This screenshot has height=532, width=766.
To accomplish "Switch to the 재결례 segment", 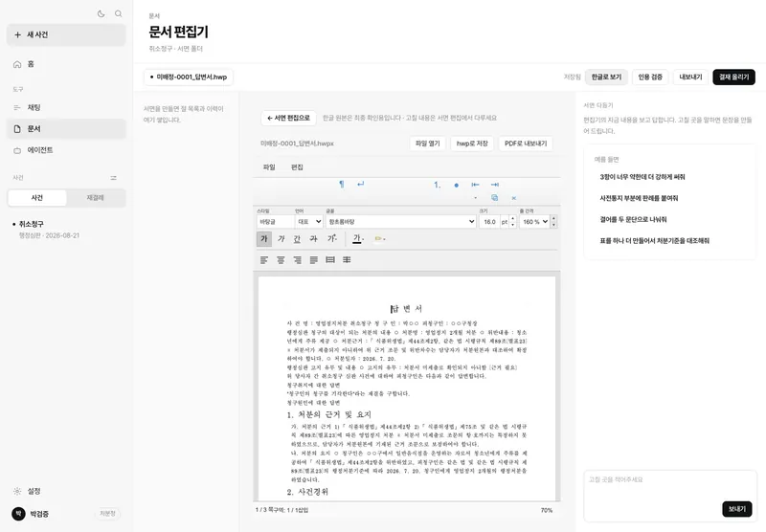I will (x=95, y=198).
